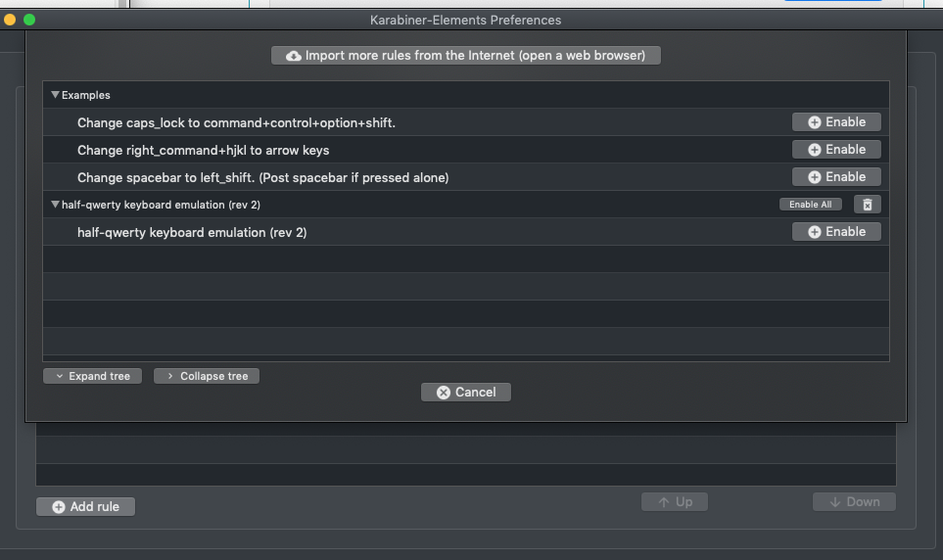The width and height of the screenshot is (943, 560).
Task: Click the down arrow icon on the Down button
Action: 834,502
